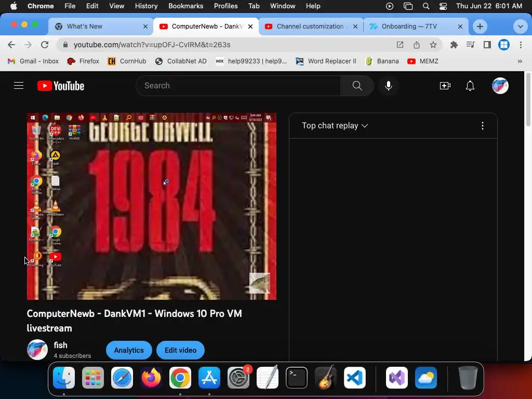Open the Chrome profile icon
This screenshot has height=399, width=532.
504,45
